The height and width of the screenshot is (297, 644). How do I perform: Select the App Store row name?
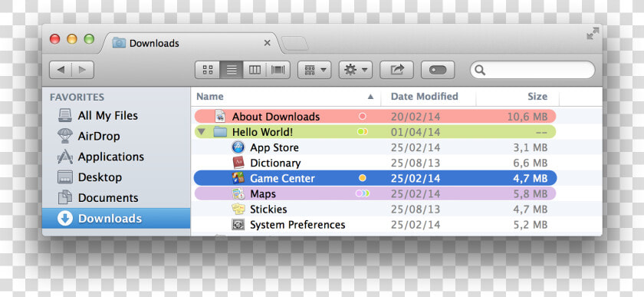274,147
